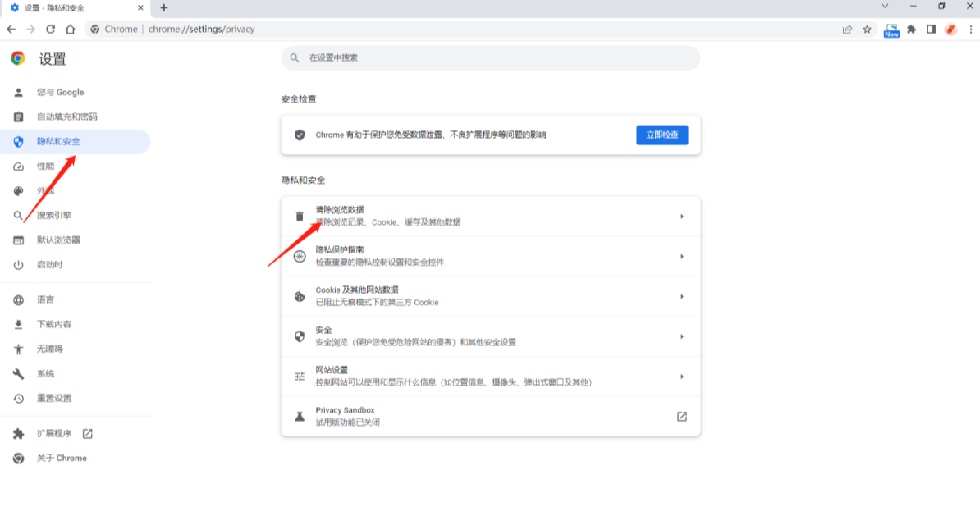
Task: Open the home page icon
Action: click(x=71, y=30)
